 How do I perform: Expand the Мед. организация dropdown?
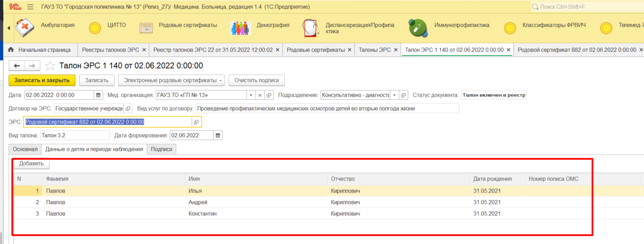251,95
